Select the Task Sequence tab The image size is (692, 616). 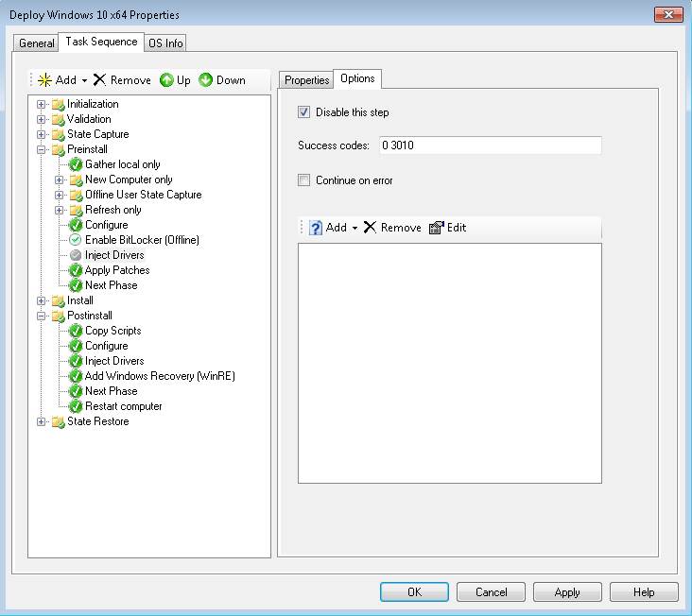tap(101, 42)
